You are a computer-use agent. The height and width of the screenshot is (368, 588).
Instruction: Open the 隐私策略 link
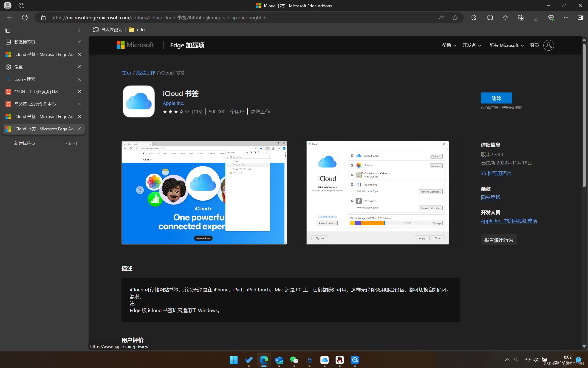coord(490,197)
